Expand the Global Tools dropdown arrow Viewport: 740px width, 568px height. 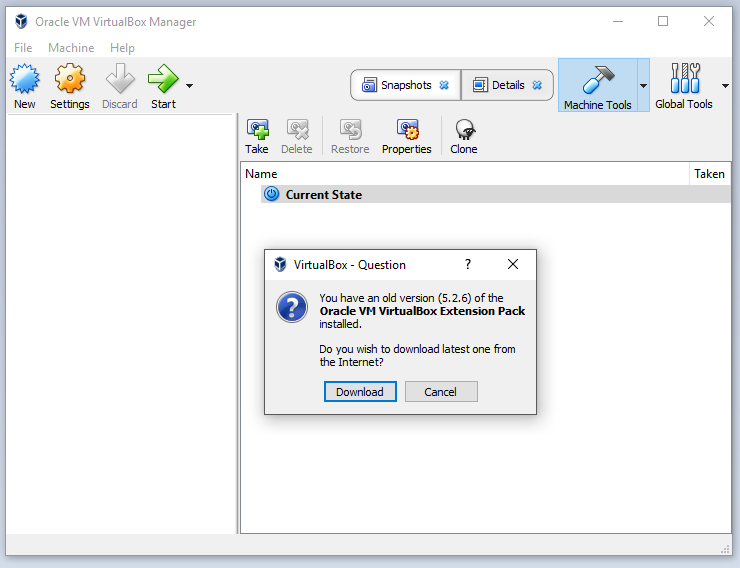[x=725, y=86]
